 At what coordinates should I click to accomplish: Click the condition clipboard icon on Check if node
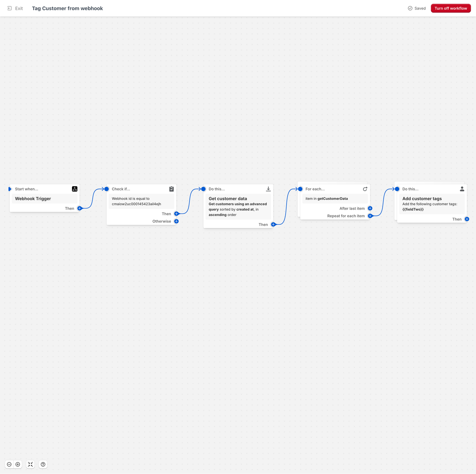[171, 188]
